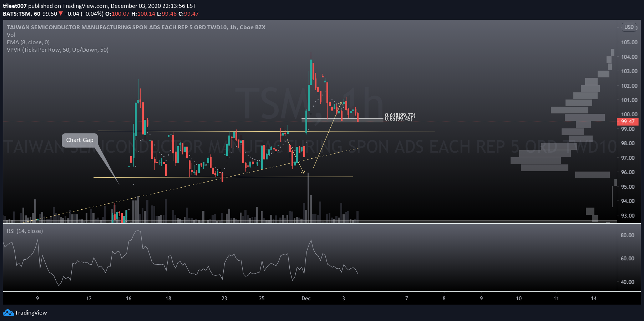Screen dimensions: 644x321
Task: Click the 0.618(99.70) Fibonacci level label
Action: click(x=400, y=115)
